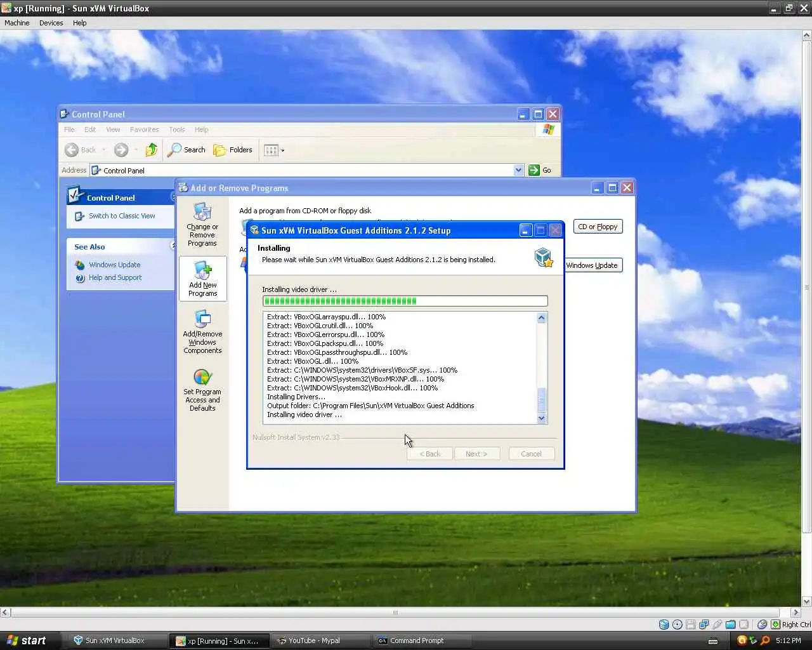The height and width of the screenshot is (650, 812).
Task: Click the VirtualBox cube icon in setup header
Action: (x=544, y=257)
